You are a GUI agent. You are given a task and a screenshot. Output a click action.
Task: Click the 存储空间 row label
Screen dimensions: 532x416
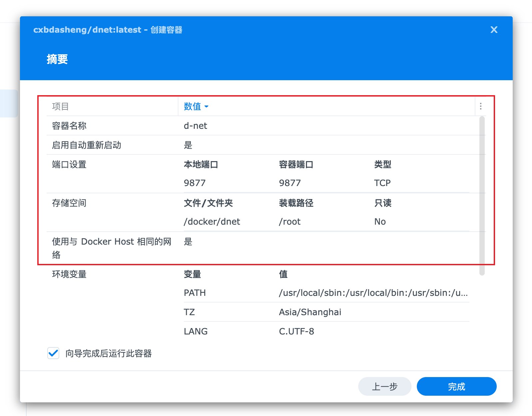[x=69, y=203]
